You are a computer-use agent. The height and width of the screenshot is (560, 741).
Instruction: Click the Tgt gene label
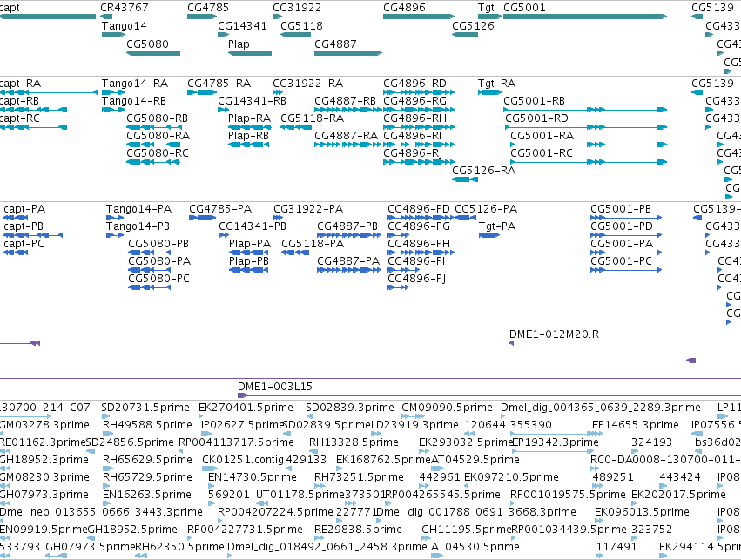[x=486, y=8]
